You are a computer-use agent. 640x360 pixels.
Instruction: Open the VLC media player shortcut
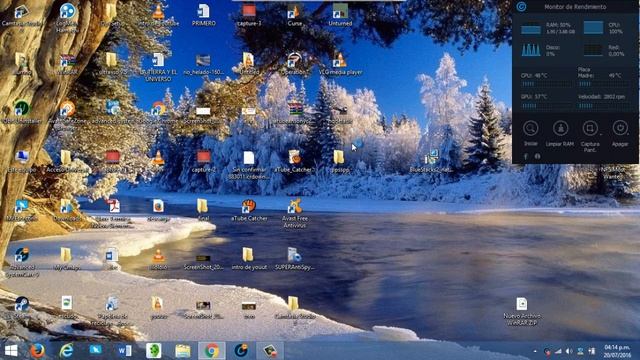point(340,64)
